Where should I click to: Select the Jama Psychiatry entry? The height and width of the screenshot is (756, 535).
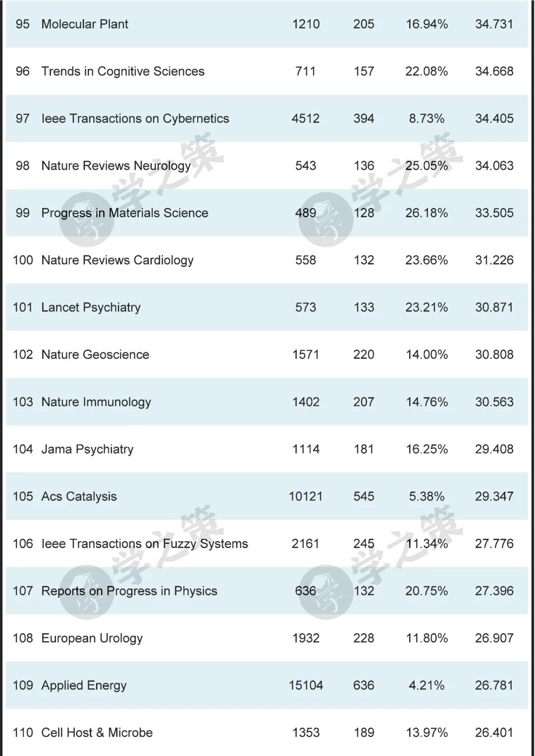[88, 449]
